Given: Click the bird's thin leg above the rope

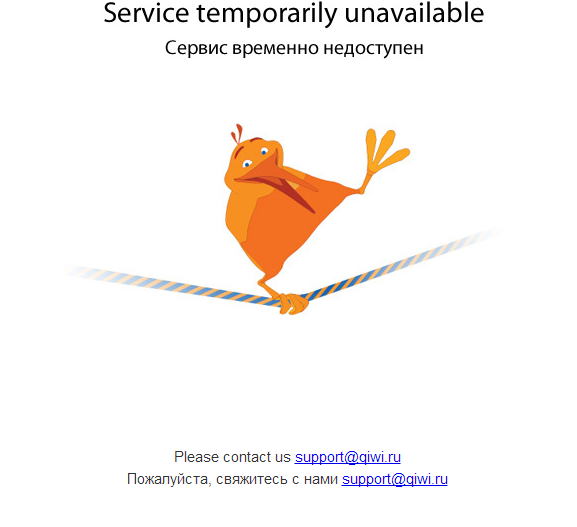Looking at the screenshot, I should 268,285.
